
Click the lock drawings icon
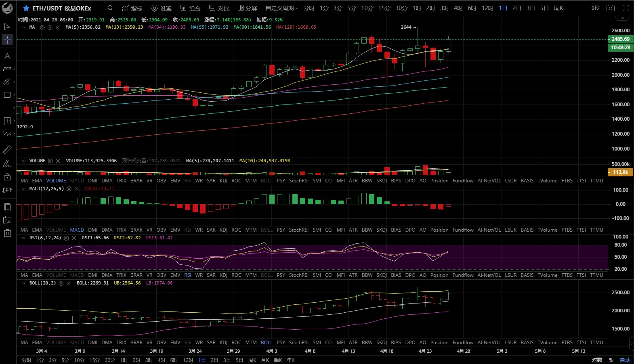point(7,177)
